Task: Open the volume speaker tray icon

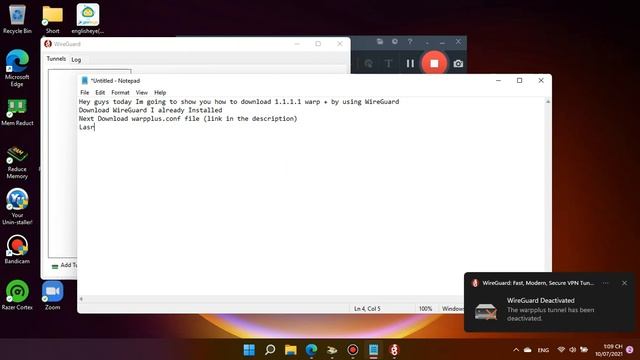Action: (573, 350)
